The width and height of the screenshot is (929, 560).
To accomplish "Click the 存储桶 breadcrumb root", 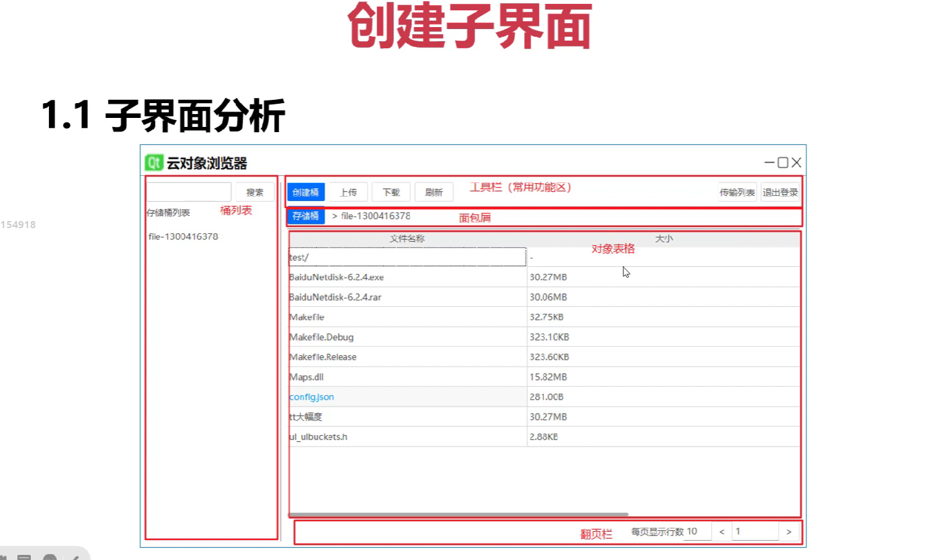I will (x=306, y=216).
